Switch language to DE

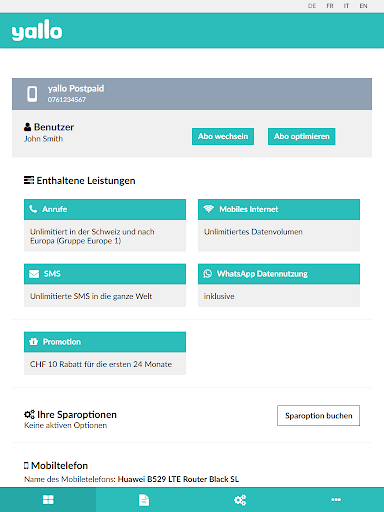pos(312,6)
